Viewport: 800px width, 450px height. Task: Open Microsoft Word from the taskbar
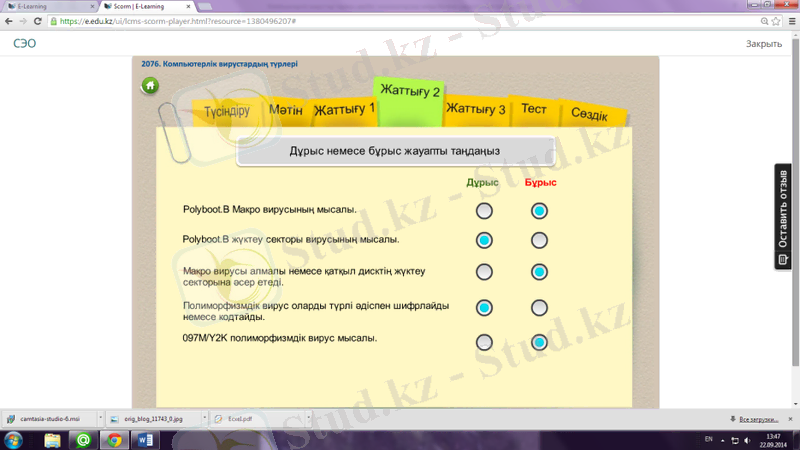tap(143, 439)
